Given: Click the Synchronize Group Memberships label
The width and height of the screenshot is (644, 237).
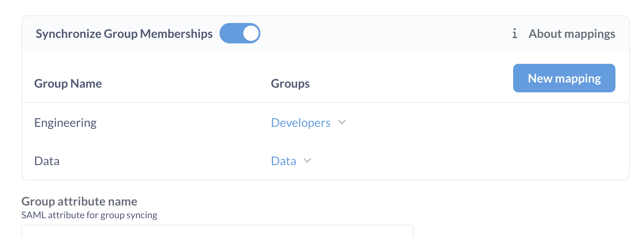Looking at the screenshot, I should 124,34.
